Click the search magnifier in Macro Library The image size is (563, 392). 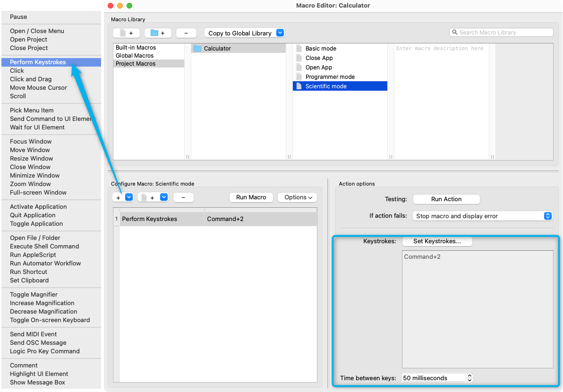[455, 33]
